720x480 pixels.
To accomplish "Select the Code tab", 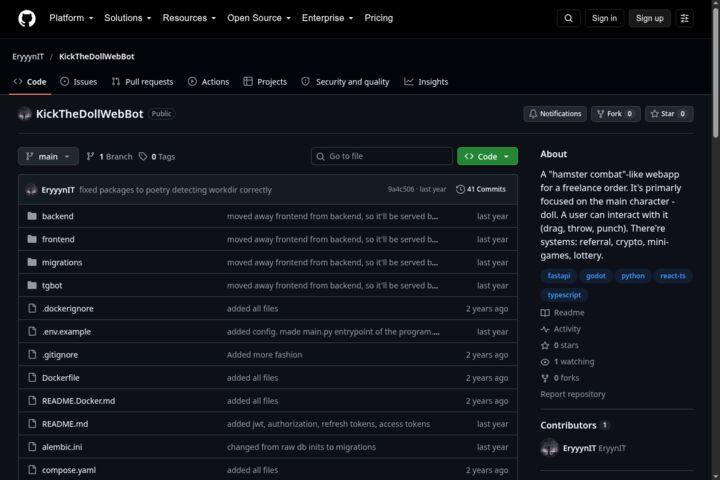I will 30,82.
